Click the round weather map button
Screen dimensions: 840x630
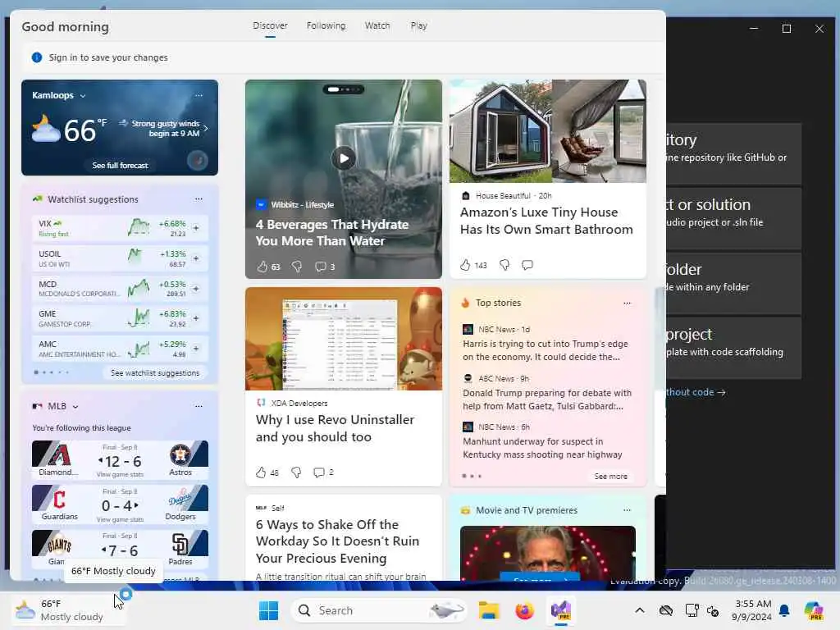[198, 161]
